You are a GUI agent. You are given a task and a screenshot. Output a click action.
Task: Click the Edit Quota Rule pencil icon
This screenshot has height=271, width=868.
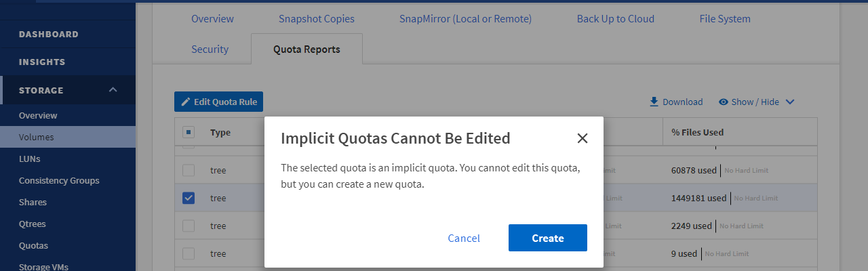click(x=186, y=102)
